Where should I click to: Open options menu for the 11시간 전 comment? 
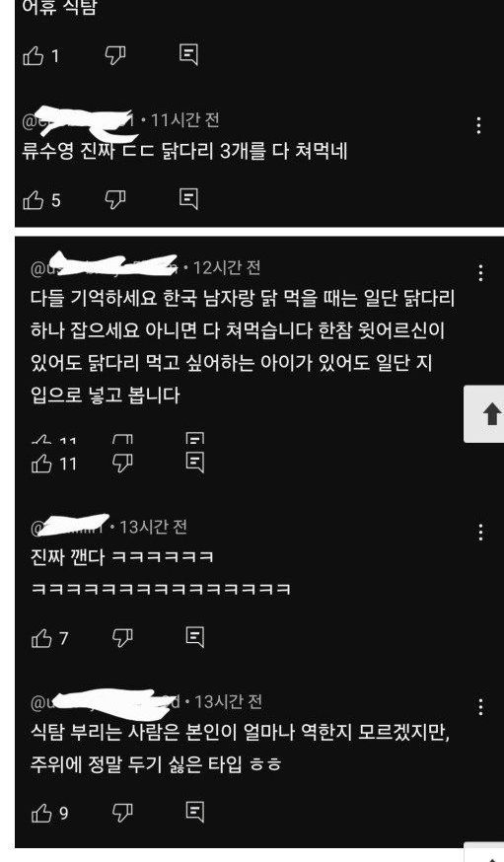click(479, 125)
